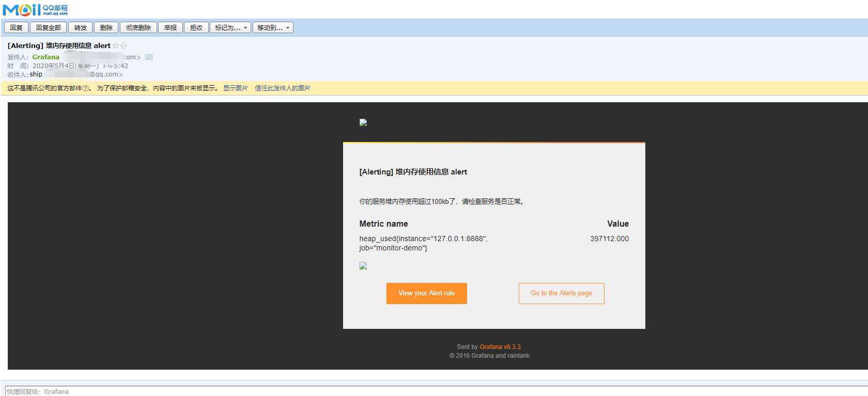Expand the 标记为 dropdown
Screen dimensions: 868x396
click(x=230, y=28)
